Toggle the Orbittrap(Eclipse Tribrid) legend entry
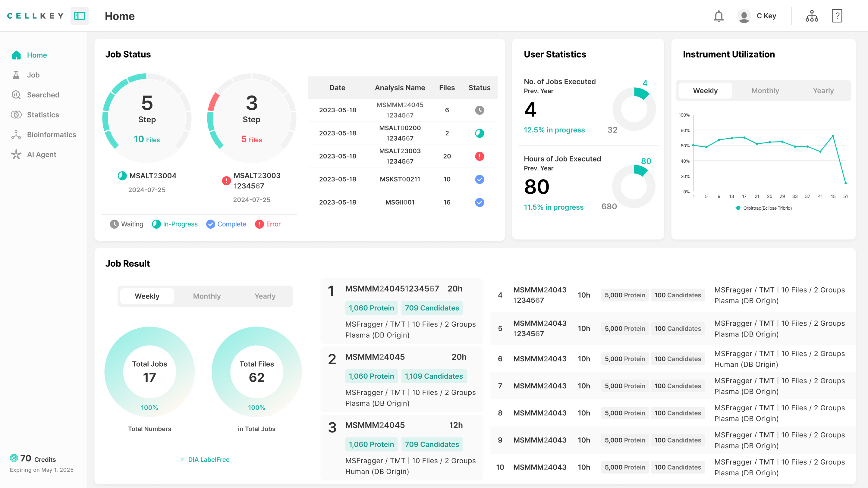Viewport: 868px width, 488px height. click(763, 208)
